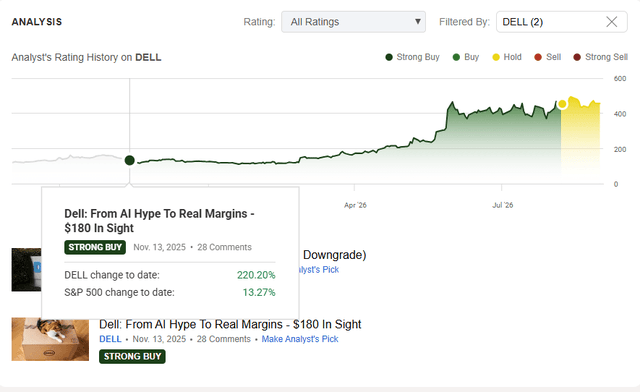640x392 pixels.
Task: Click '28 Comments' in the tooltip
Action: (x=224, y=247)
